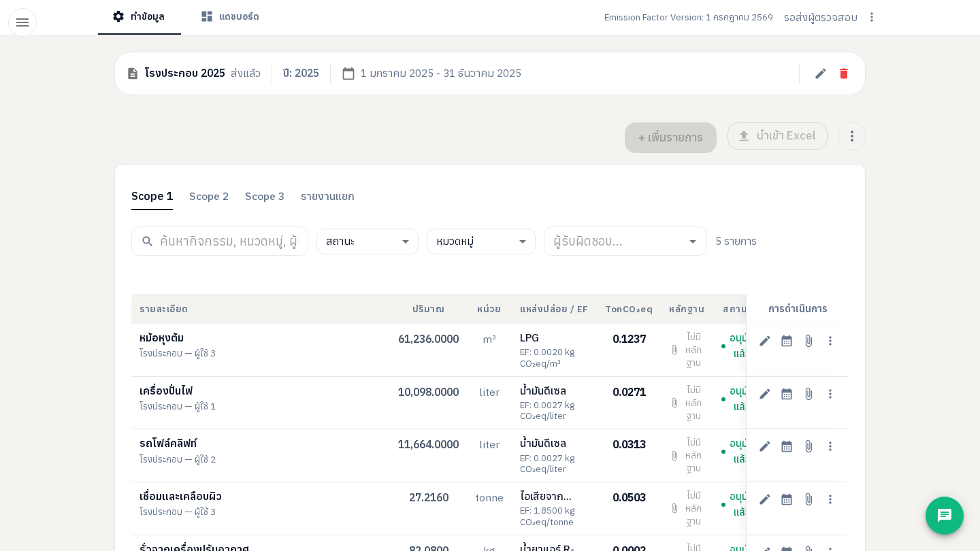Select the 61,236.0000 quantity value
Image resolution: width=980 pixels, height=551 pixels.
[428, 339]
